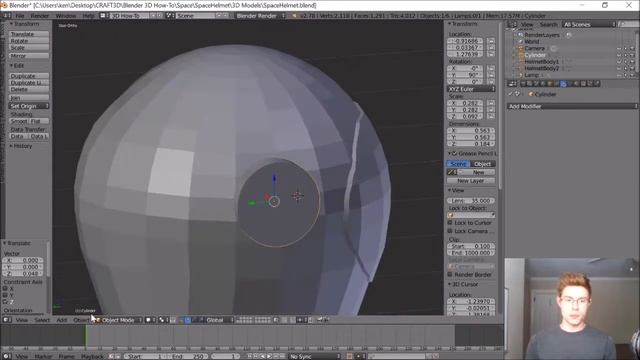640x360 pixels.
Task: Open the Timeline editor type icon
Action: pos(7,356)
